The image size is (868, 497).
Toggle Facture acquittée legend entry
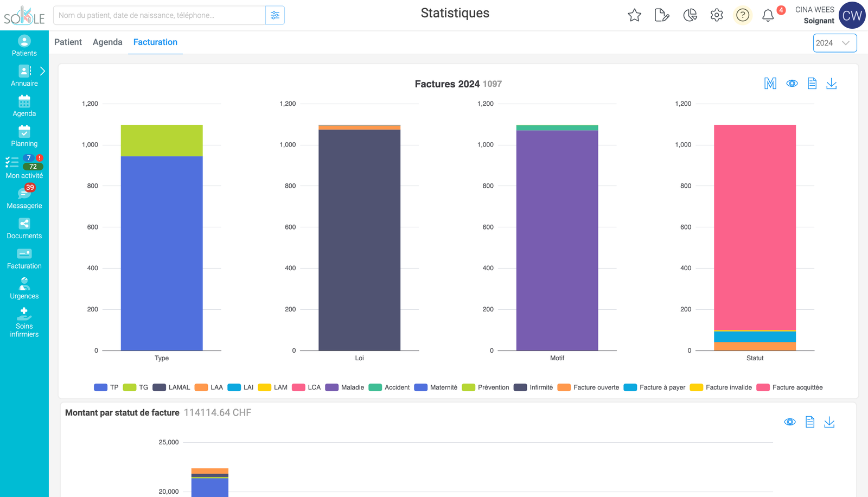[789, 387]
